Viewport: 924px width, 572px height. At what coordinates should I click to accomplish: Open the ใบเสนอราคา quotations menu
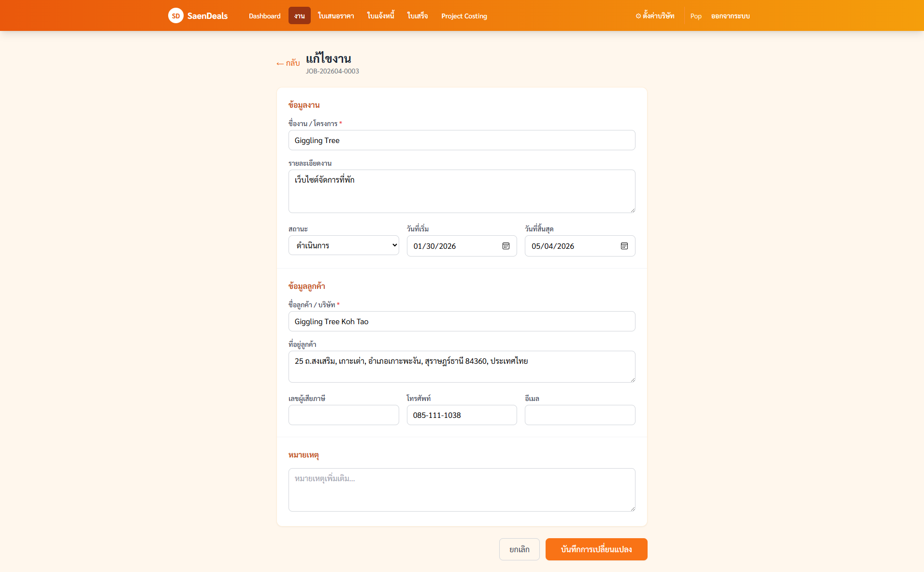(x=336, y=16)
